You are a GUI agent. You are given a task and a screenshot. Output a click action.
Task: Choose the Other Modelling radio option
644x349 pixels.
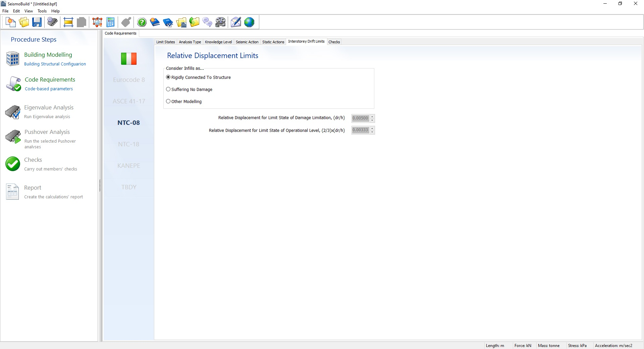tap(168, 101)
